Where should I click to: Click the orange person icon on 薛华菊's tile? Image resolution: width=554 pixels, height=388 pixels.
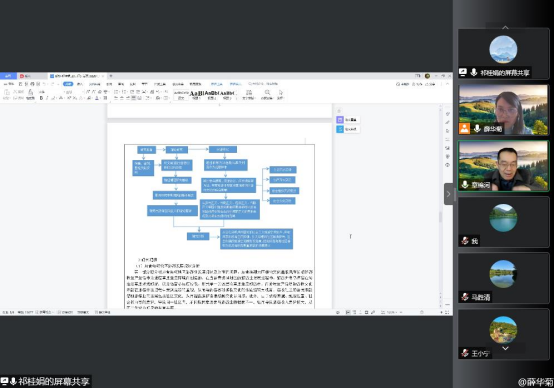464,129
